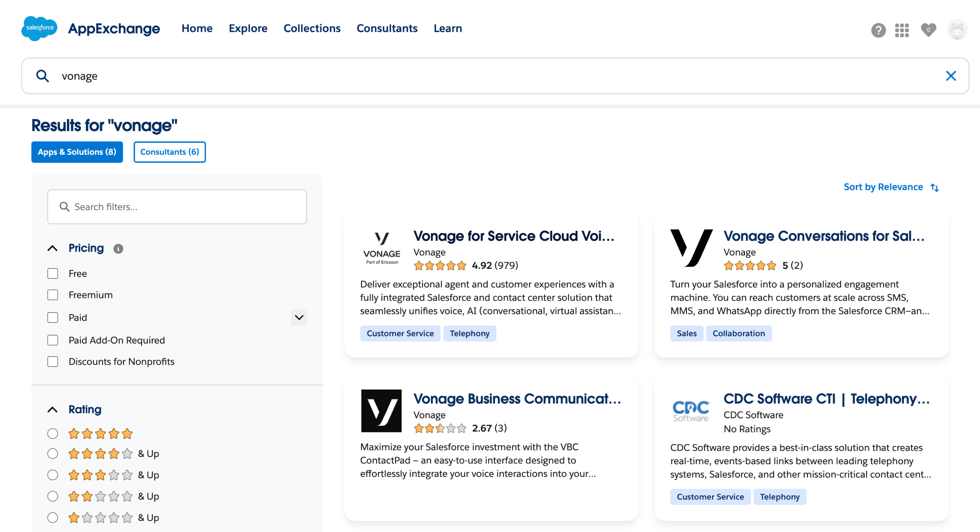Open the Sort by Relevance dropdown
The height and width of the screenshot is (532, 980).
(890, 187)
